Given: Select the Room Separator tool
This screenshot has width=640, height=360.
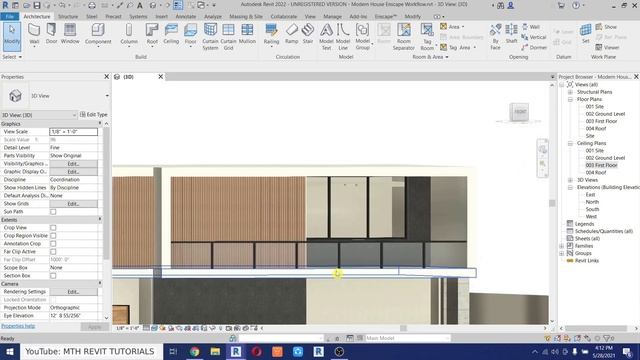Looking at the screenshot, I should (404, 36).
